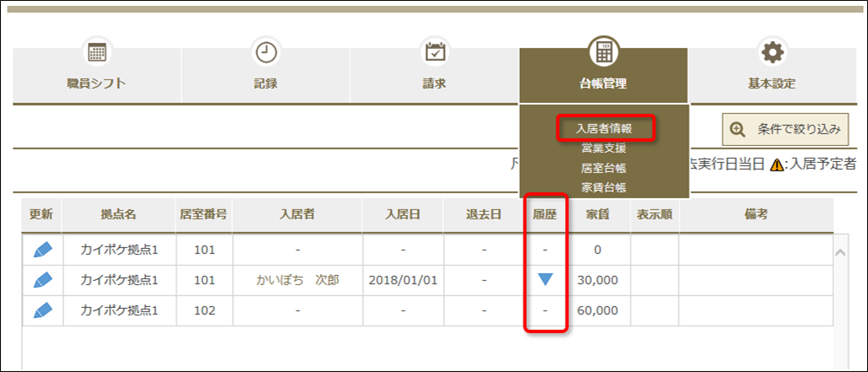Select the 台帳管理 tab
868x372 pixels.
pyautogui.click(x=604, y=75)
